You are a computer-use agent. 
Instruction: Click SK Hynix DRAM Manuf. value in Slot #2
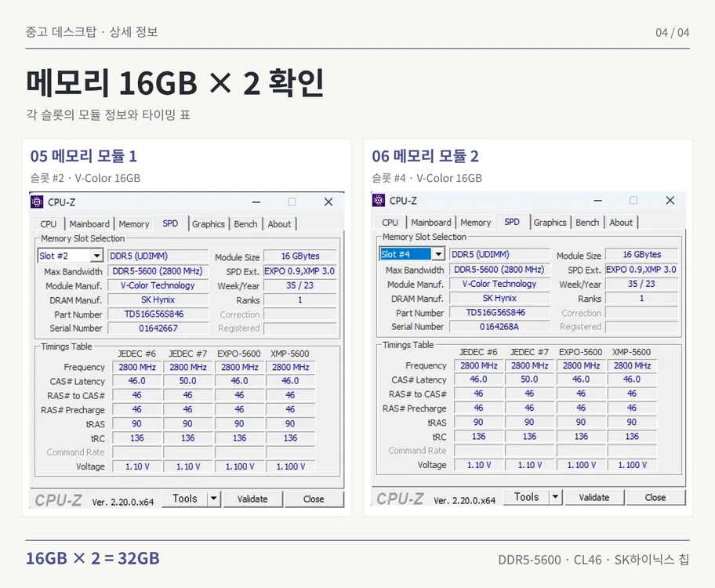tap(158, 299)
